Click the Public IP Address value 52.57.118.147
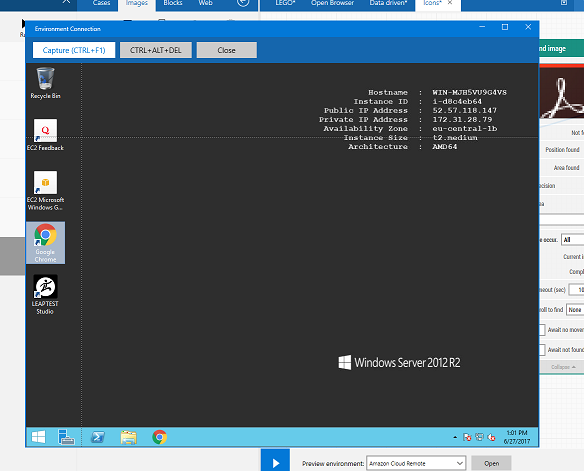The image size is (584, 471). pyautogui.click(x=464, y=111)
